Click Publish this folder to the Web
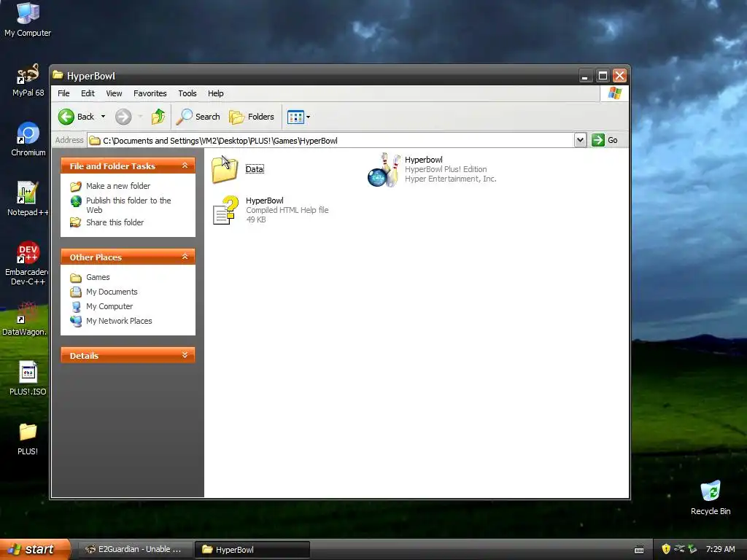This screenshot has width=747, height=560. 128,205
